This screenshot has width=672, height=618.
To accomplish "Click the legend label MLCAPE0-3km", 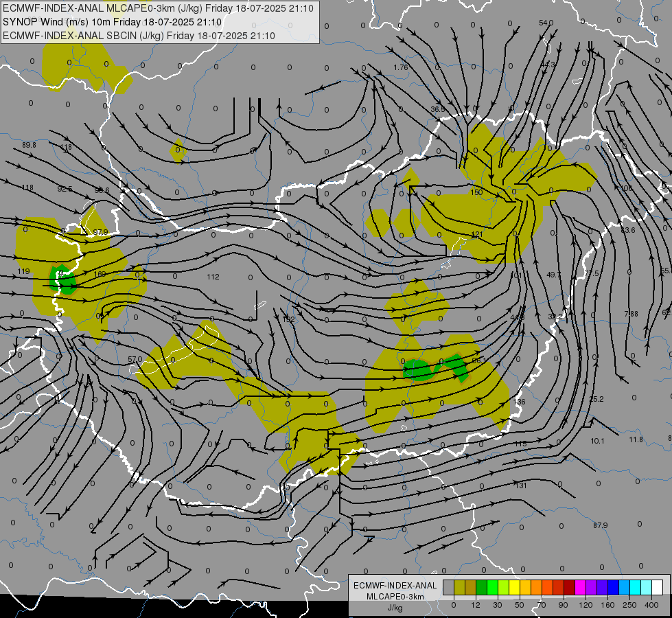I will coord(395,597).
